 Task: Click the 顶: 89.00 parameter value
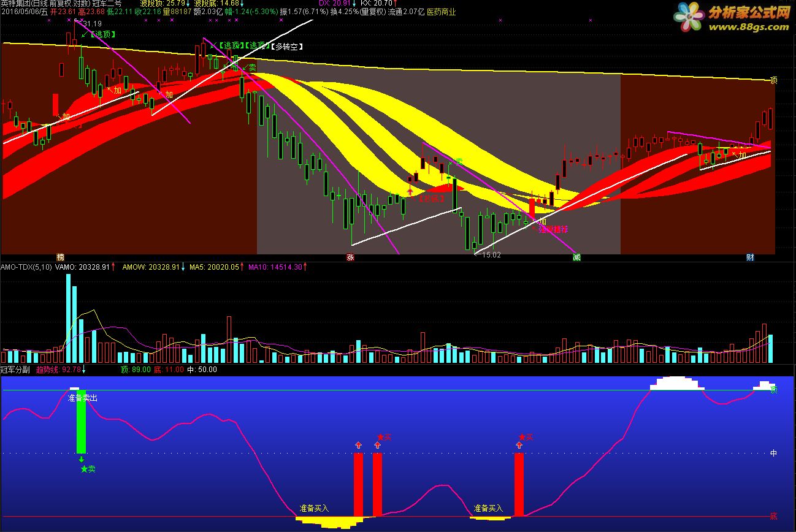pyautogui.click(x=136, y=370)
